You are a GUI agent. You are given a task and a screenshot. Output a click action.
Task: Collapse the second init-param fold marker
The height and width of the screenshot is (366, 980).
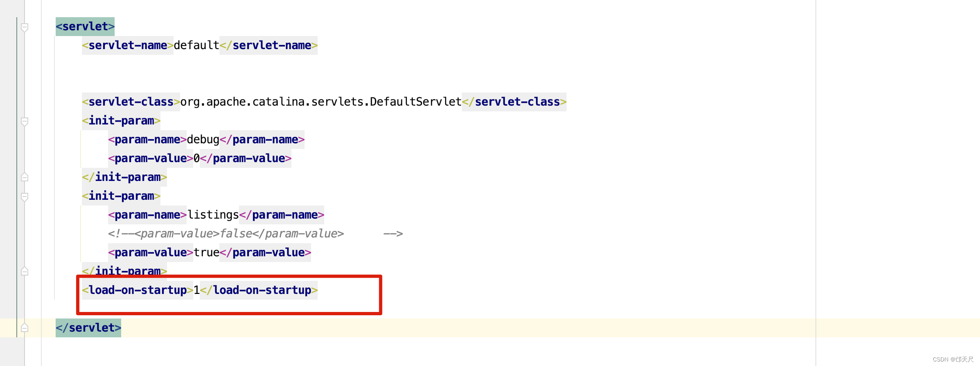25,197
